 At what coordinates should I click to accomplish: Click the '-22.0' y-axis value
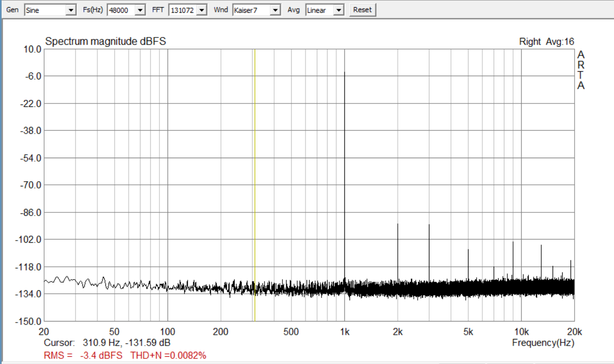(31, 103)
